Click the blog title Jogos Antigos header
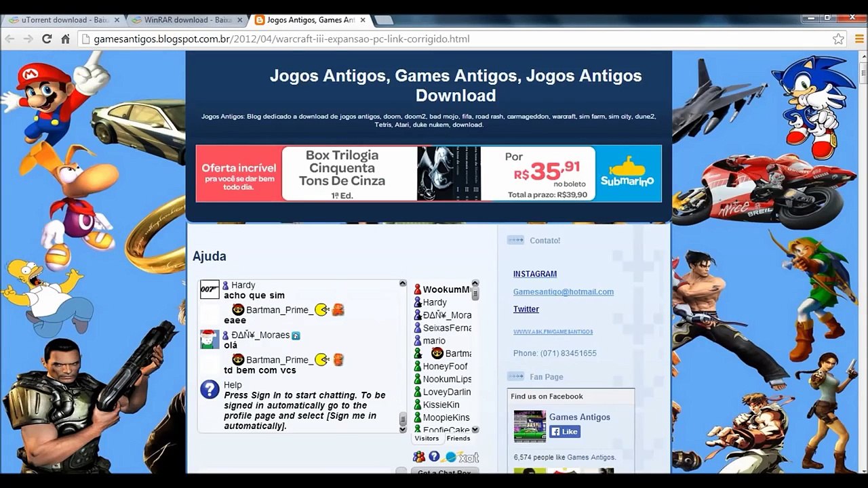Viewport: 868px width, 488px height. pos(456,85)
